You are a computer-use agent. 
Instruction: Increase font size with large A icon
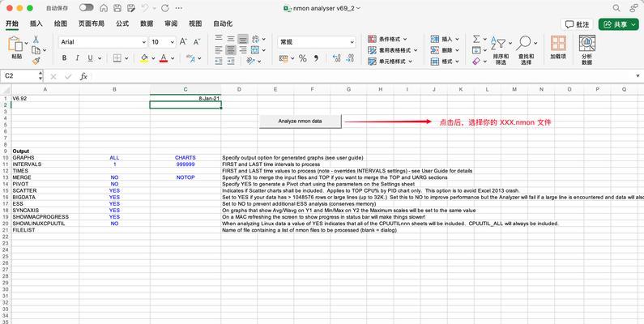(184, 42)
